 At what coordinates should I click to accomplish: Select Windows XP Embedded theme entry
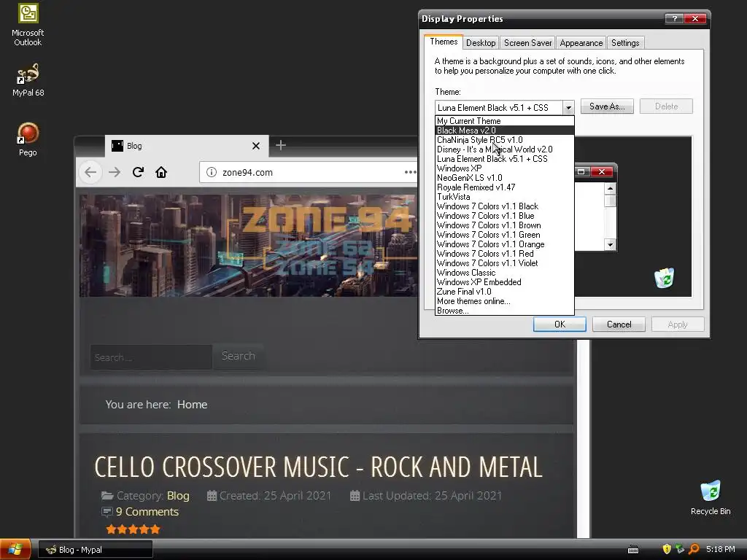[505, 282]
